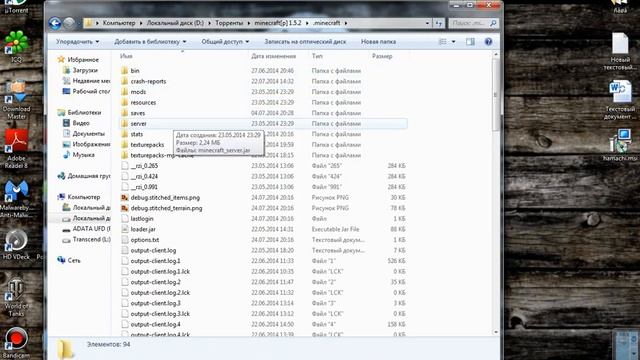Open the view options dropdown arrow
This screenshot has width=640, height=360.
coord(453,42)
